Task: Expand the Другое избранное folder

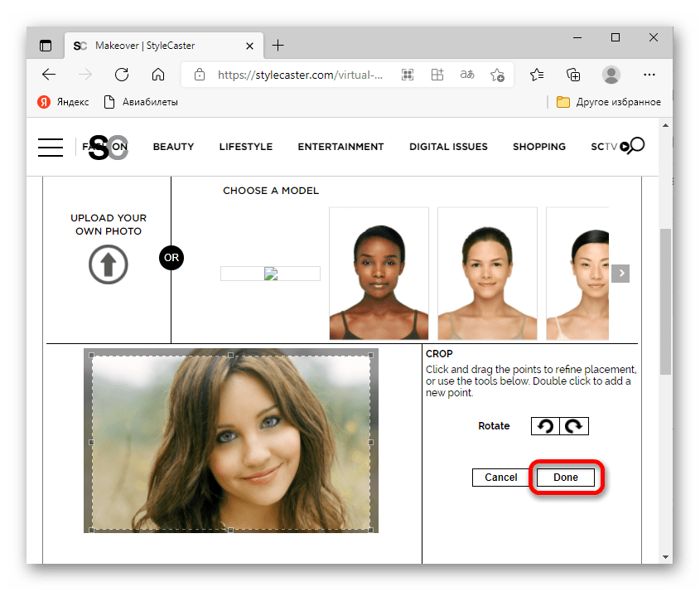Action: 609,102
